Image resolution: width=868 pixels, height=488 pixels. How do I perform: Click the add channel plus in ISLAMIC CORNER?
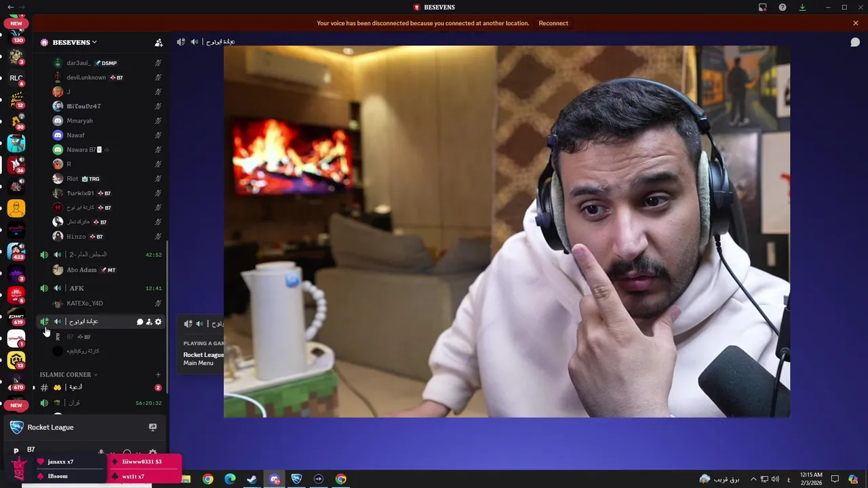tap(158, 374)
